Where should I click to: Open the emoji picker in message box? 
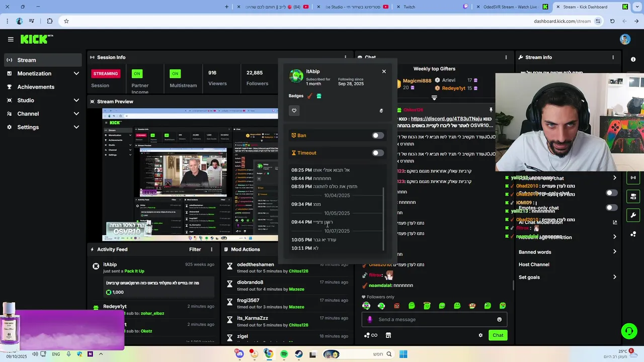(x=499, y=319)
